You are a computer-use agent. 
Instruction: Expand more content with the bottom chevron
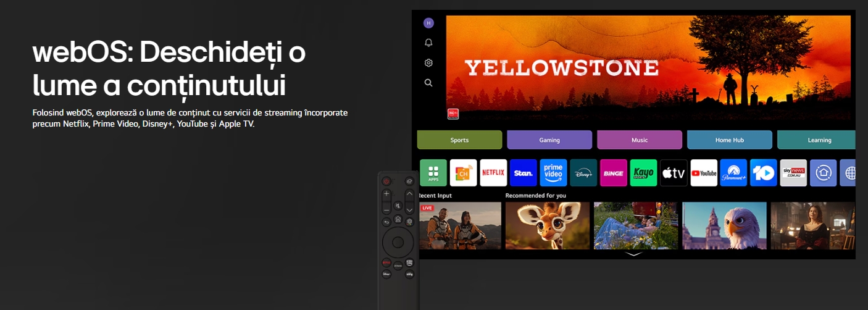[633, 254]
